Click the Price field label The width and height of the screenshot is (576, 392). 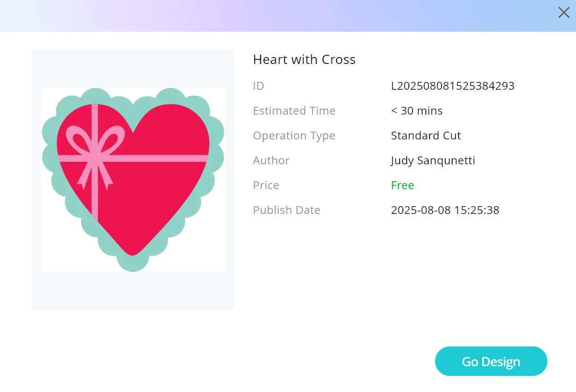[x=266, y=185]
